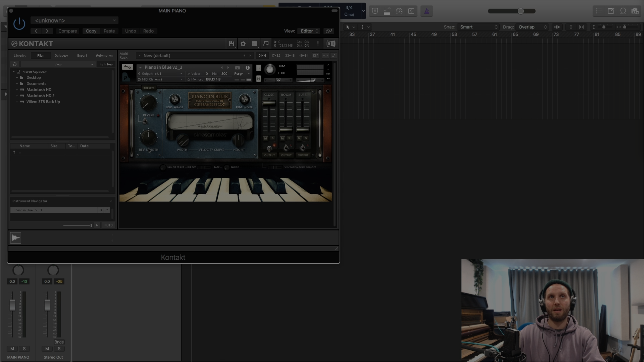Click the Logic Solo mode S icon

[x=411, y=11]
